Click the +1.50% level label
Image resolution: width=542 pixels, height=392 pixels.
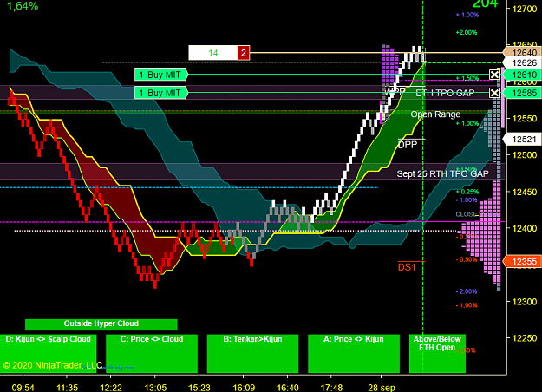point(467,78)
